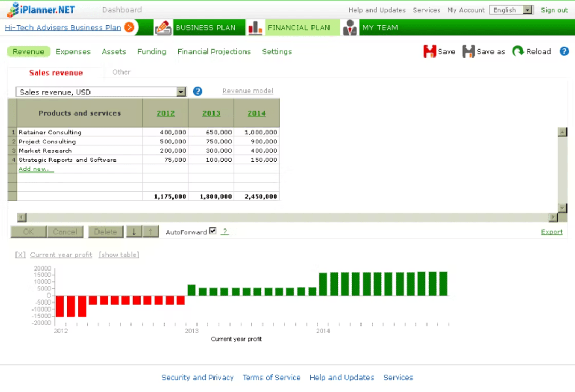575x392 pixels.
Task: Toggle the AutoForward checkbox
Action: pyautogui.click(x=212, y=231)
